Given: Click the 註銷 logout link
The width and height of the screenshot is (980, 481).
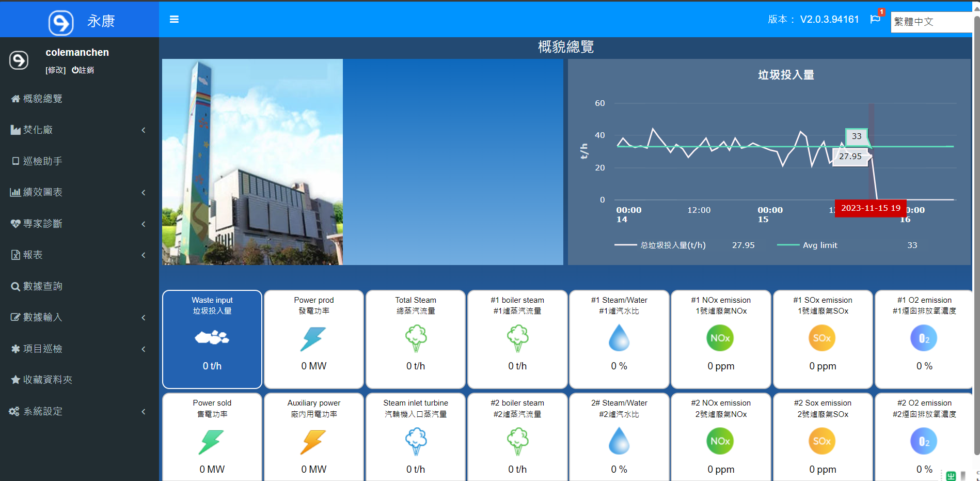Looking at the screenshot, I should coord(83,70).
